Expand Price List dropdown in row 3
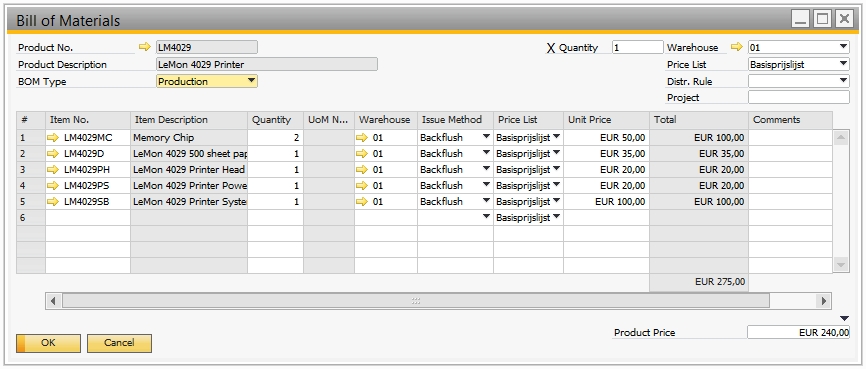Viewport: 866px width, 369px height. pos(556,168)
